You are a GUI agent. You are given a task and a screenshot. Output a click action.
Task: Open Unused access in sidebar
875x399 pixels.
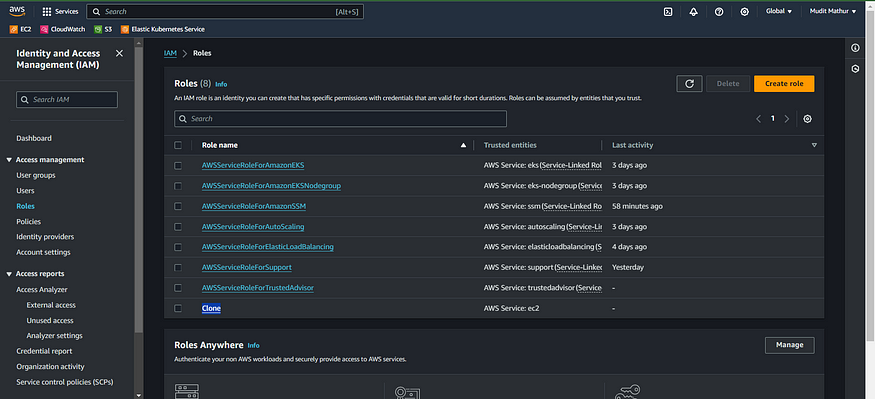click(x=50, y=320)
